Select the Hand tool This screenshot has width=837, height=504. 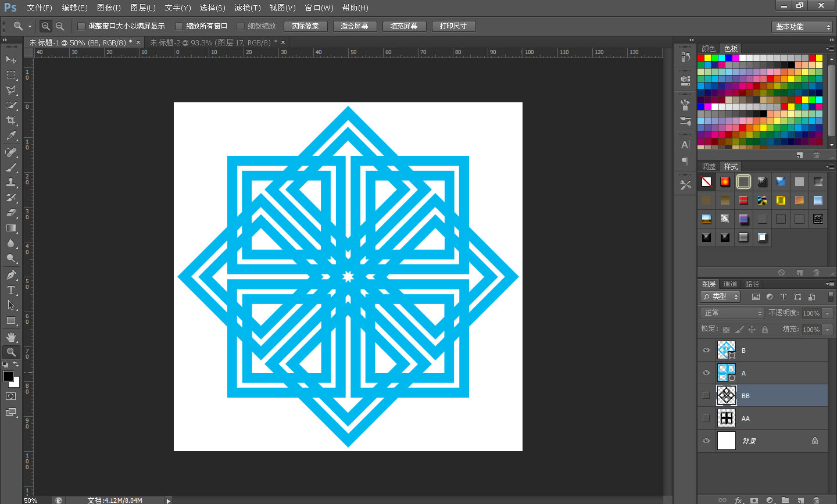click(x=10, y=337)
